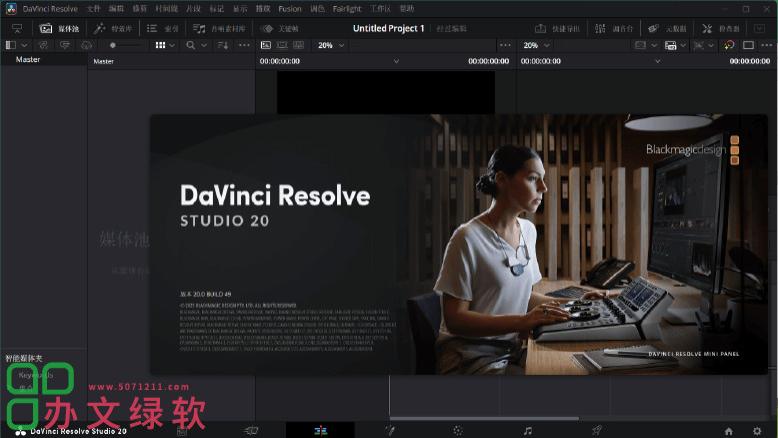778x438 pixels.
Task: Click the link clips chain icon
Action: 43,45
